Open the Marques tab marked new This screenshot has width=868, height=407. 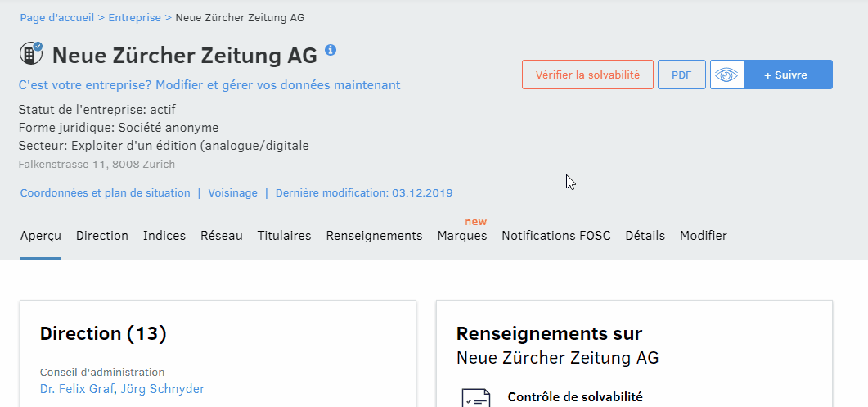coord(462,236)
